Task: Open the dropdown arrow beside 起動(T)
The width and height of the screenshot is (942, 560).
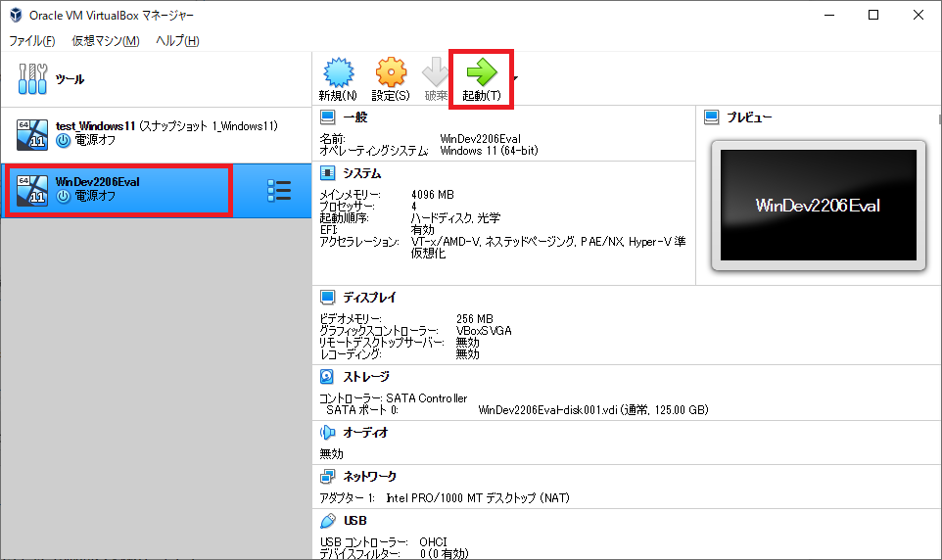Action: [515, 78]
